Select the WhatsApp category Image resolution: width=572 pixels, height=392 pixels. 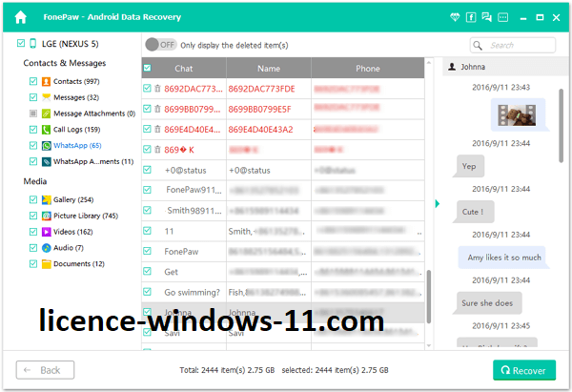click(77, 146)
